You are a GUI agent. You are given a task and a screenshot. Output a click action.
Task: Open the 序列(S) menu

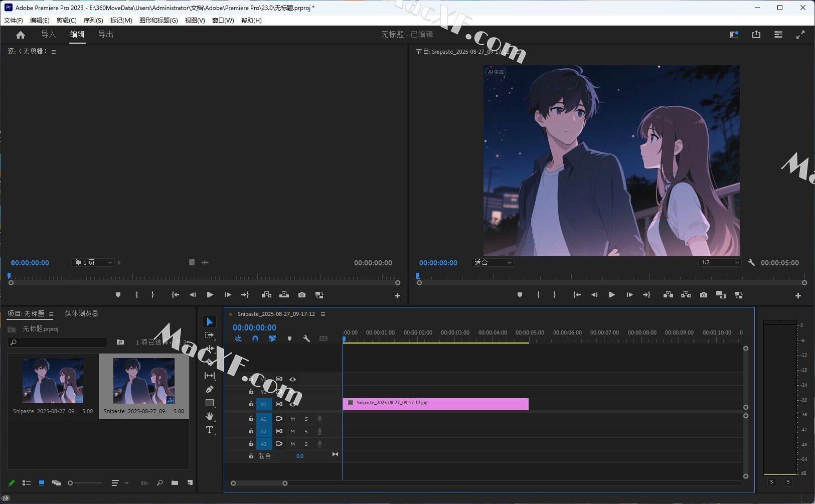pos(93,21)
